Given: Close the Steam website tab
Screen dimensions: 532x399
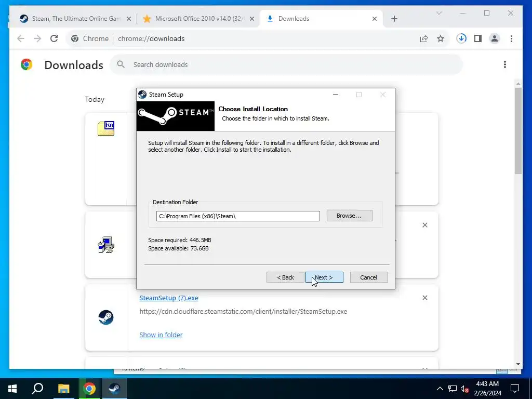Looking at the screenshot, I should (x=129, y=19).
